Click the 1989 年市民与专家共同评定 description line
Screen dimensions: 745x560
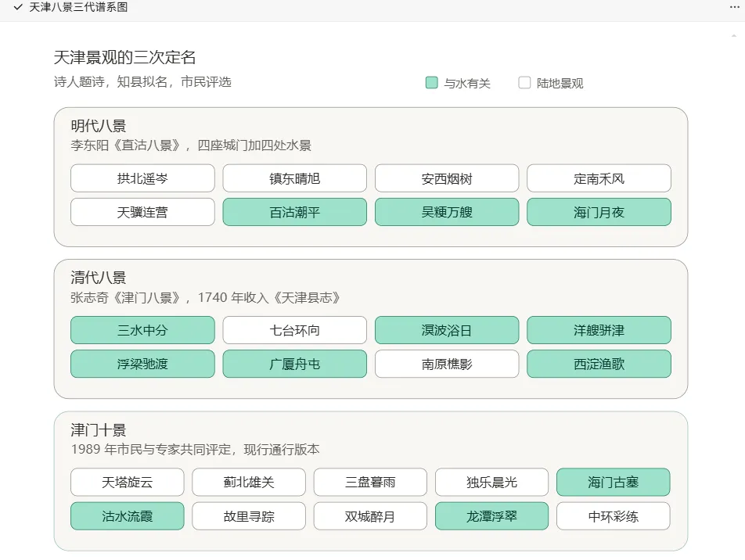point(196,450)
